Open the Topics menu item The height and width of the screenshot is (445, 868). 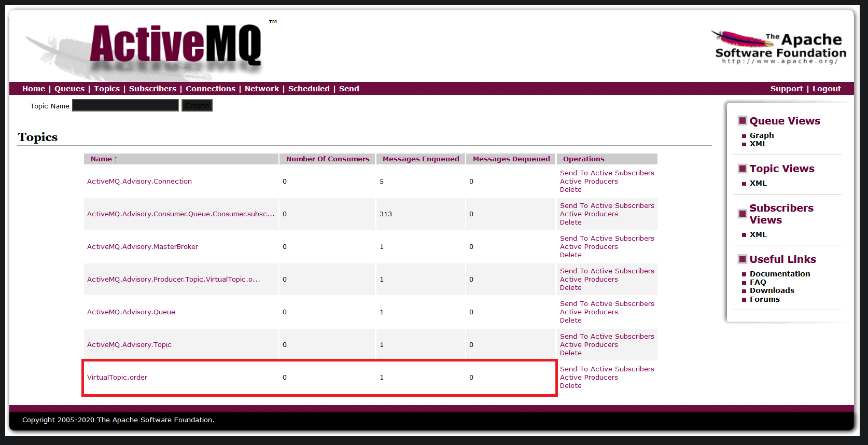tap(107, 89)
